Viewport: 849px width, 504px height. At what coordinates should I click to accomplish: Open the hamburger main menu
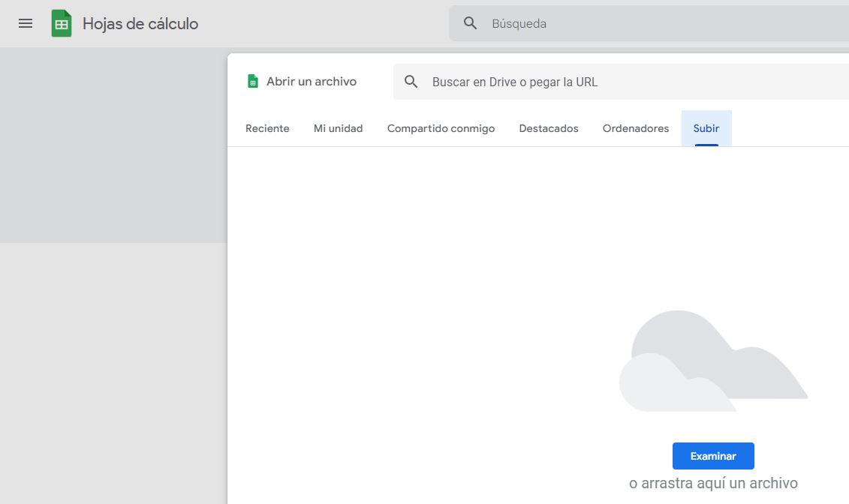click(26, 23)
